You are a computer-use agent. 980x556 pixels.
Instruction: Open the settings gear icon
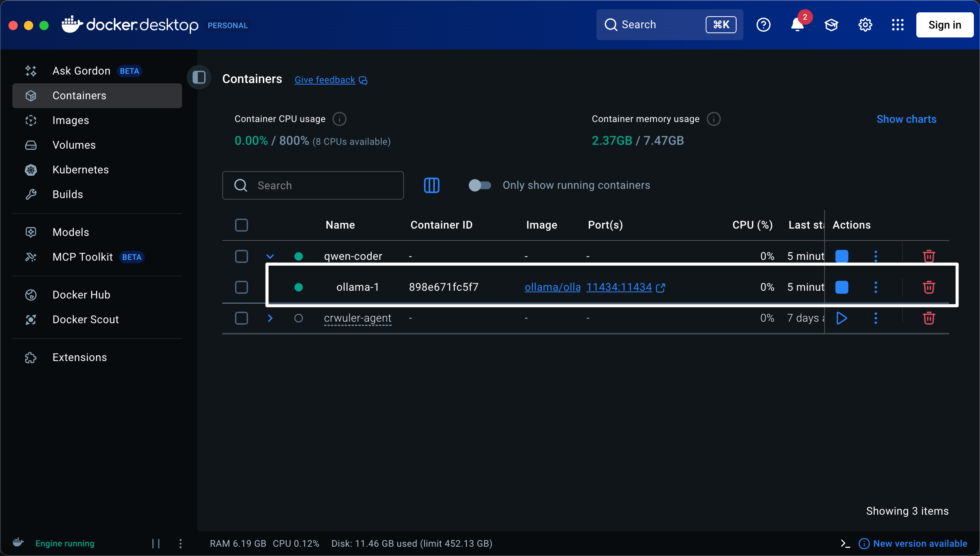(865, 25)
